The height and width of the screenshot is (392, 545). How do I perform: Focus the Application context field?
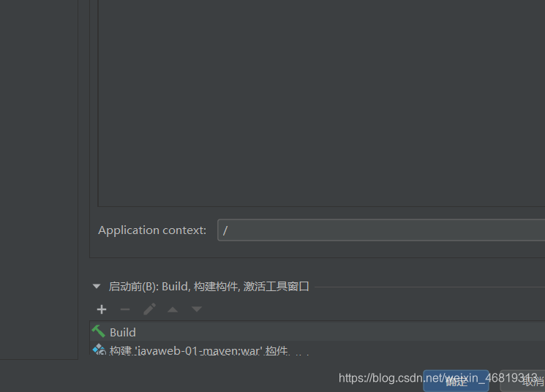click(381, 230)
